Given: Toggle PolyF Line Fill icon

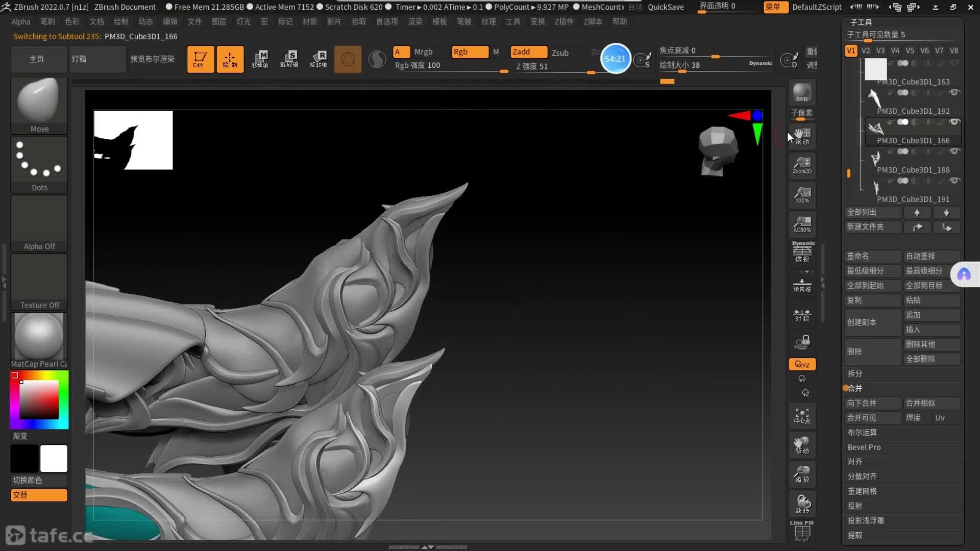Looking at the screenshot, I should click(802, 532).
